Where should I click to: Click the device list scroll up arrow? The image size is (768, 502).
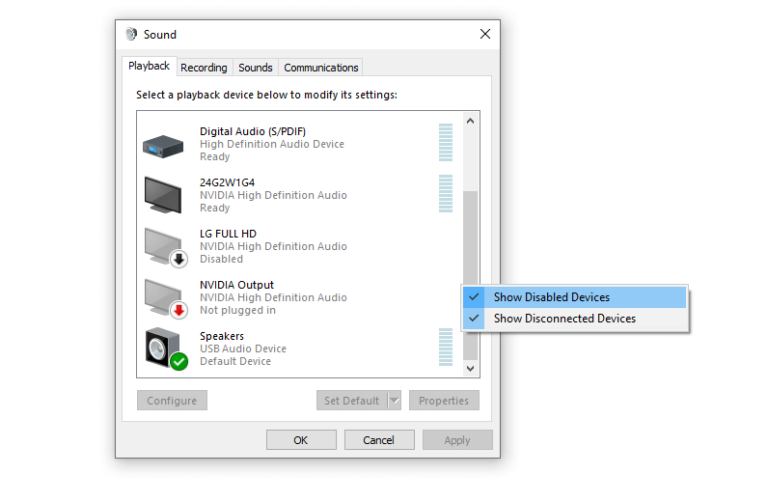pyautogui.click(x=470, y=121)
